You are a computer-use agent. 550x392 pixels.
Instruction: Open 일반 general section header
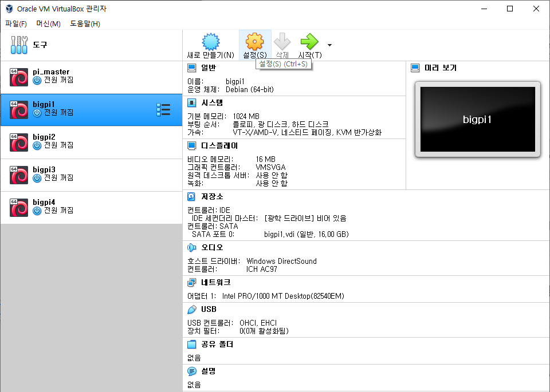pos(209,68)
